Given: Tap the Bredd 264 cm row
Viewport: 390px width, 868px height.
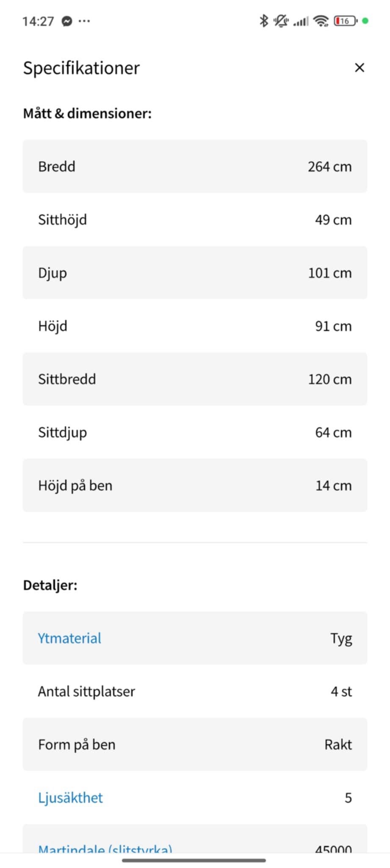Looking at the screenshot, I should tap(195, 167).
